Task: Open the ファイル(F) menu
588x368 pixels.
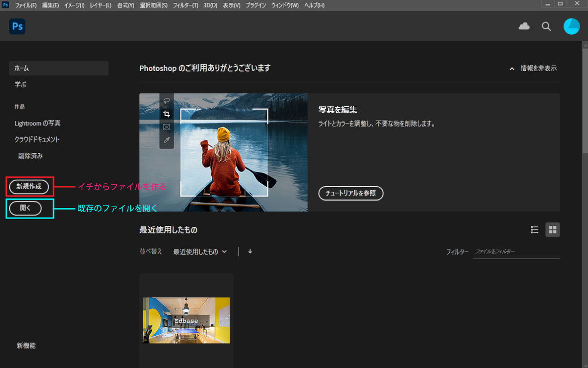Action: 26,5
